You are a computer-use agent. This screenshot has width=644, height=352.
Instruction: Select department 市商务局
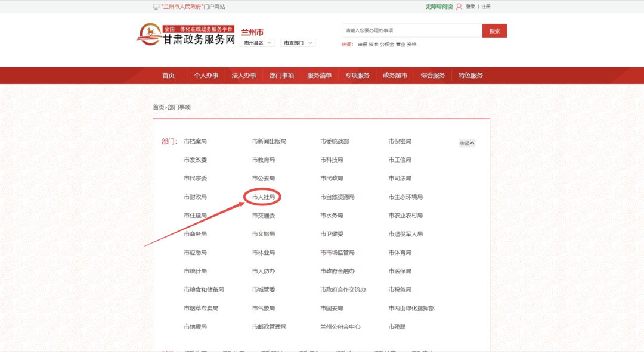pos(195,234)
